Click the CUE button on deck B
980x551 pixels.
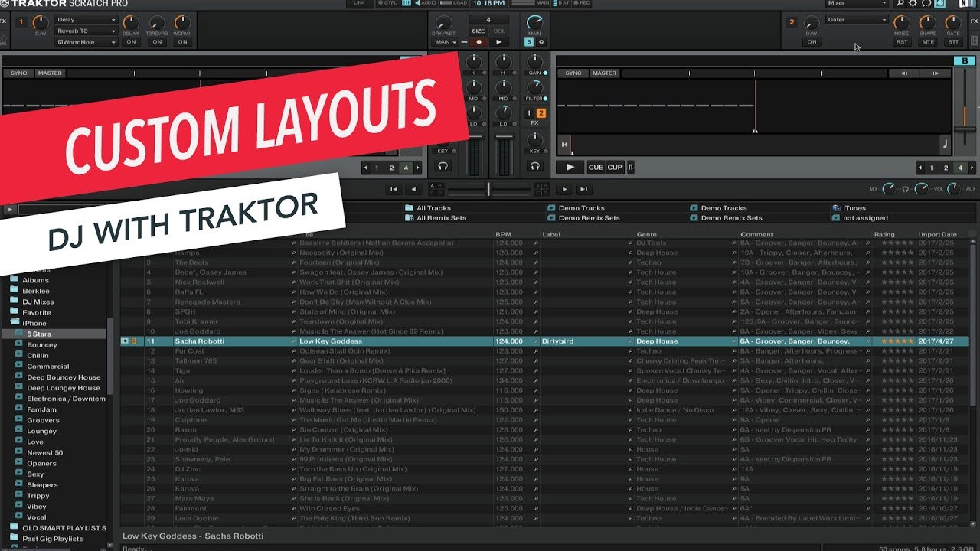[596, 167]
